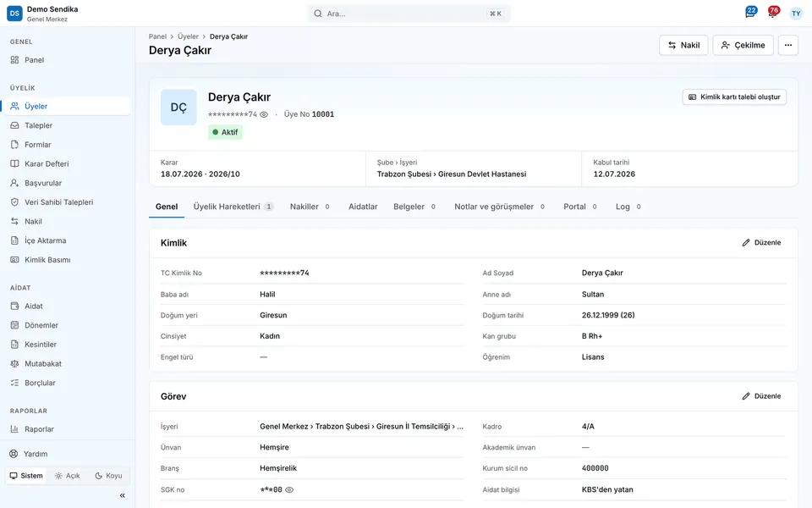
Task: Open the messages icon with 22 badge
Action: click(750, 13)
